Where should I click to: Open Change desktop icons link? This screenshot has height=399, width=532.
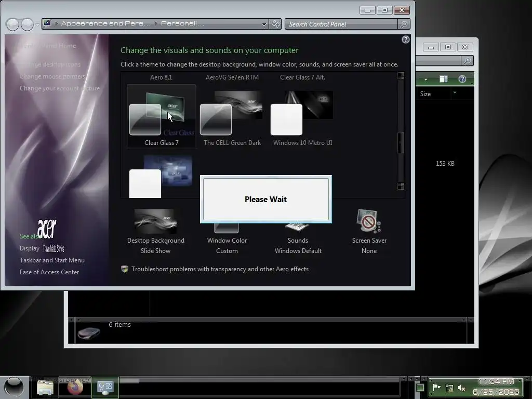pyautogui.click(x=50, y=64)
